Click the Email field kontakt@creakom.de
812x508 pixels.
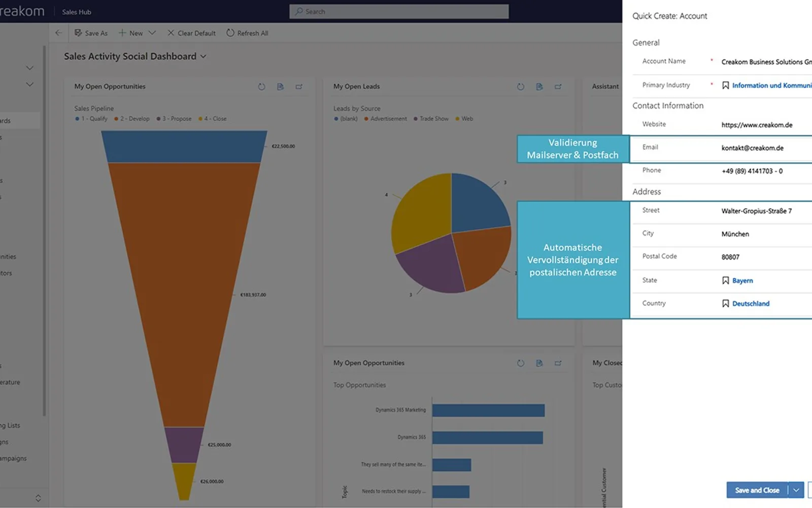coord(752,148)
